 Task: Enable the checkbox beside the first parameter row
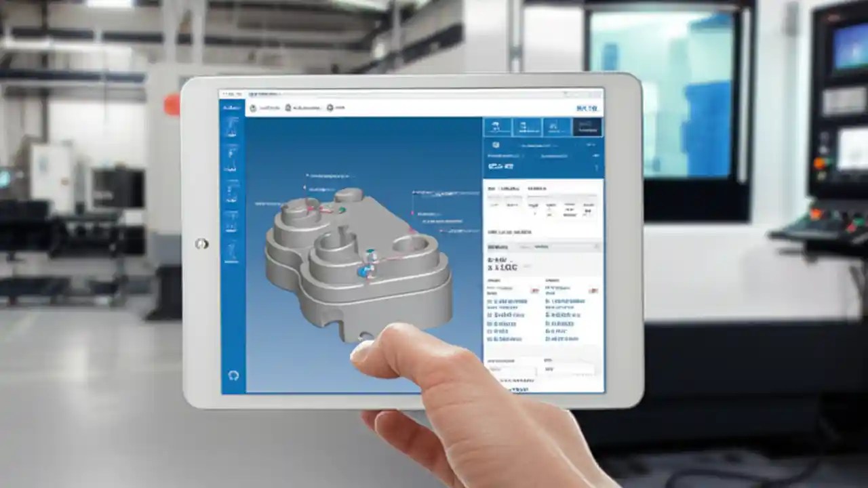point(489,302)
